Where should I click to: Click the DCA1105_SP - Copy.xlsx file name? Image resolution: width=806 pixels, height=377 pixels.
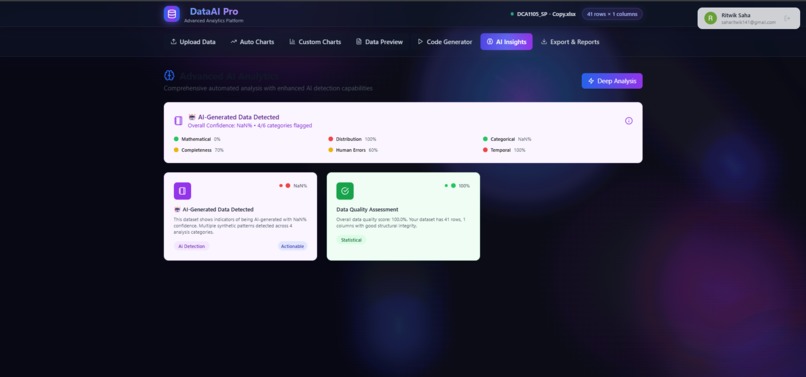coord(546,14)
